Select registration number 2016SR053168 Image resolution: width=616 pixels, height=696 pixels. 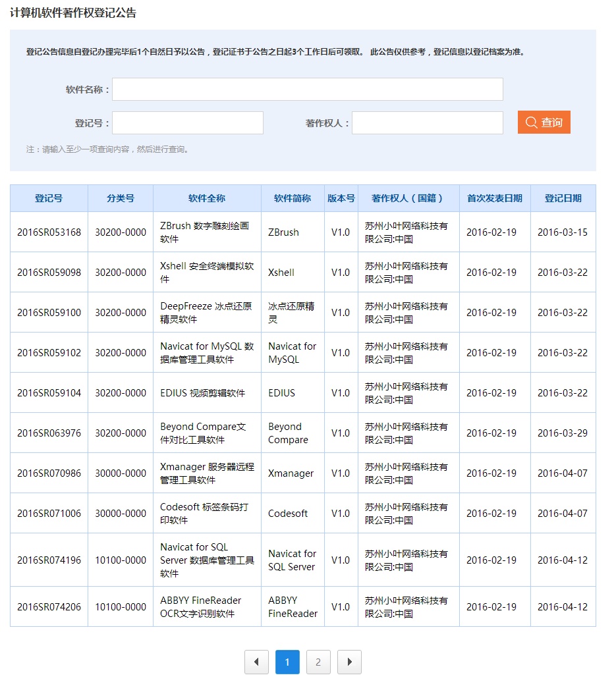click(x=49, y=232)
